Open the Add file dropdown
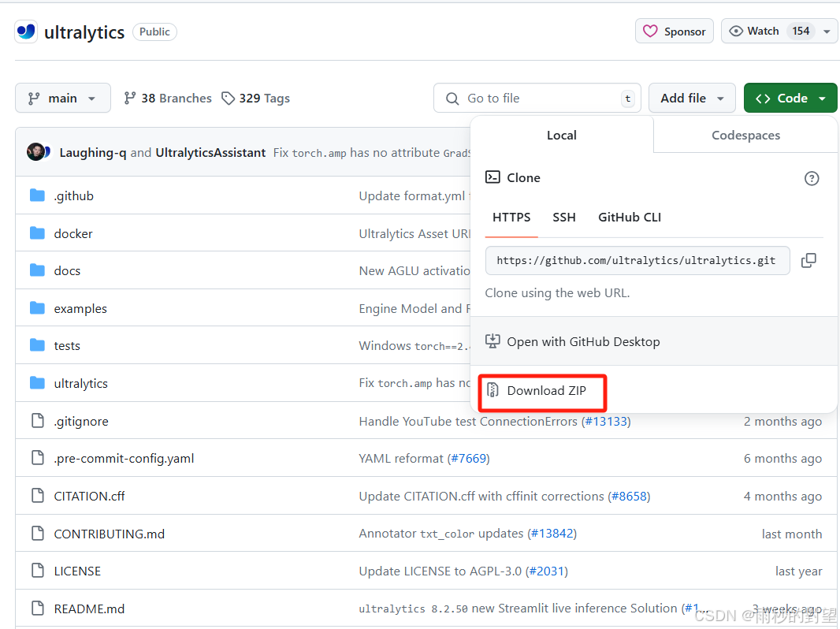Screen dimensions: 840x629 (x=692, y=98)
